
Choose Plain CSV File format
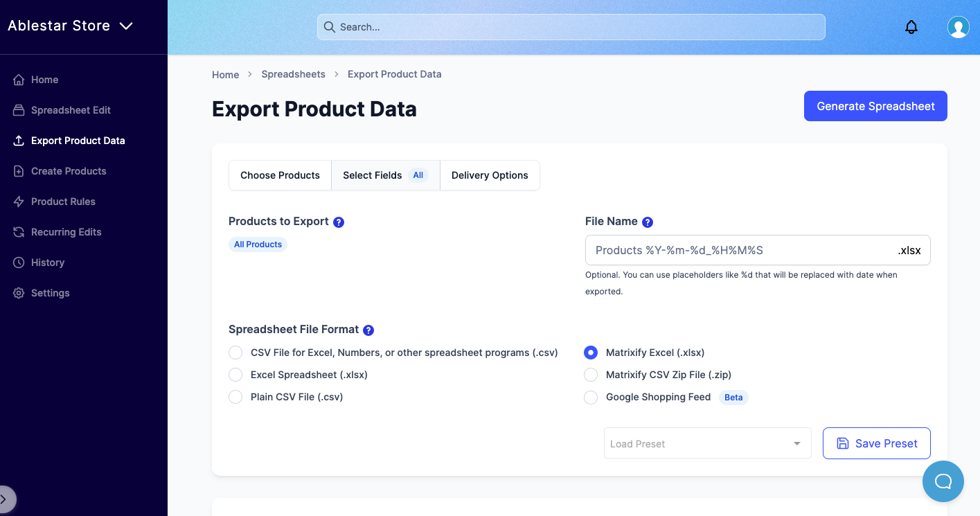[235, 397]
